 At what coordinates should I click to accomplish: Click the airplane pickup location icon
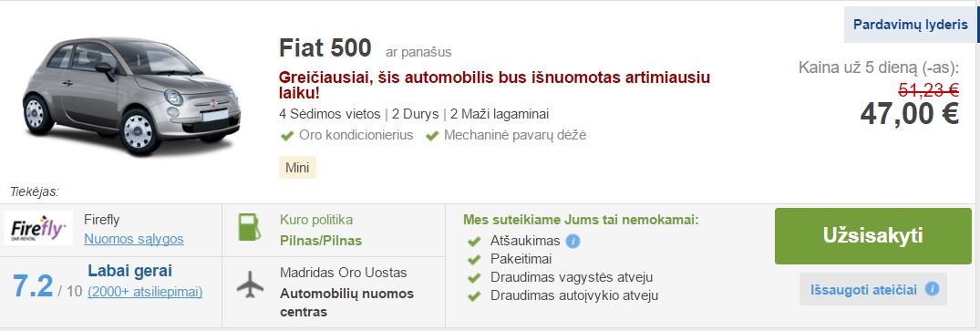(x=250, y=284)
